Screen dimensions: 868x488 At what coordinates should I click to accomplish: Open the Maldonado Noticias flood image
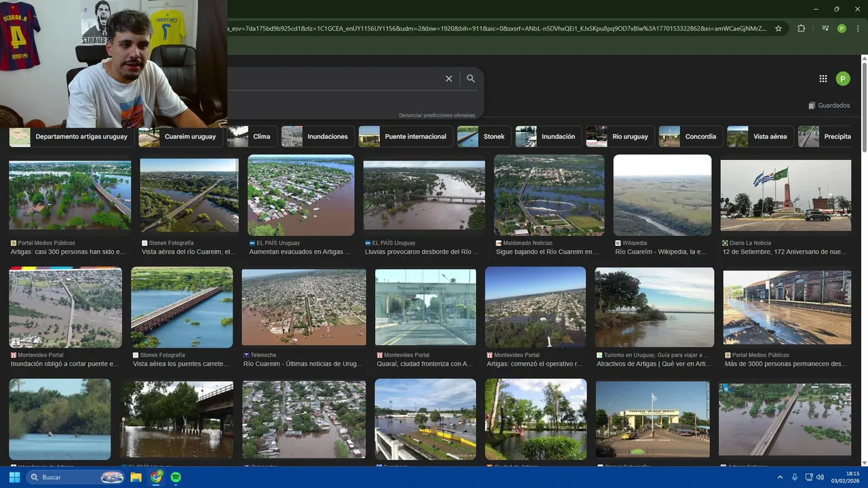549,195
